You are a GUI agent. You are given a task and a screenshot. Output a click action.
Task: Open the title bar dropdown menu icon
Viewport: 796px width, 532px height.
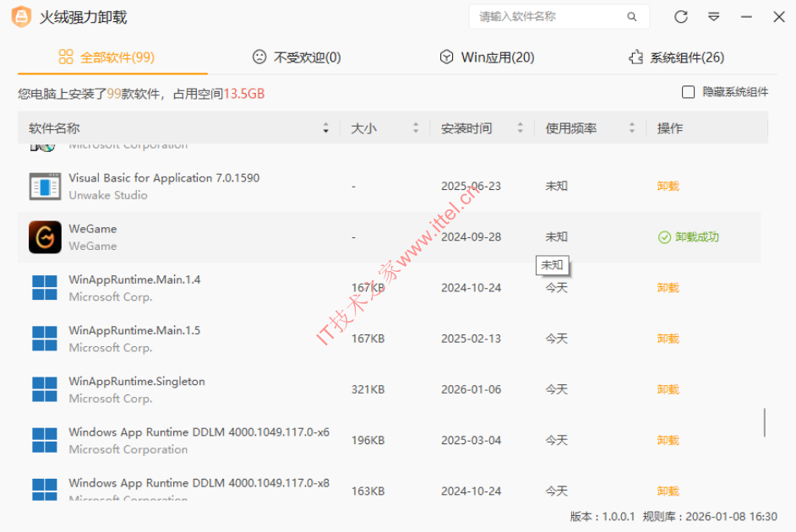[x=714, y=17]
